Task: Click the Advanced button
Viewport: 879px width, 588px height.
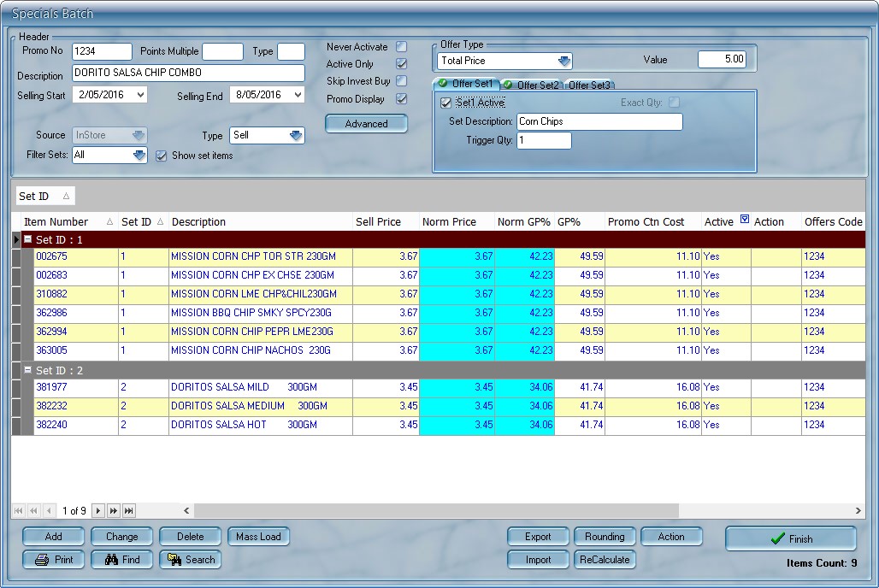Action: click(x=366, y=124)
